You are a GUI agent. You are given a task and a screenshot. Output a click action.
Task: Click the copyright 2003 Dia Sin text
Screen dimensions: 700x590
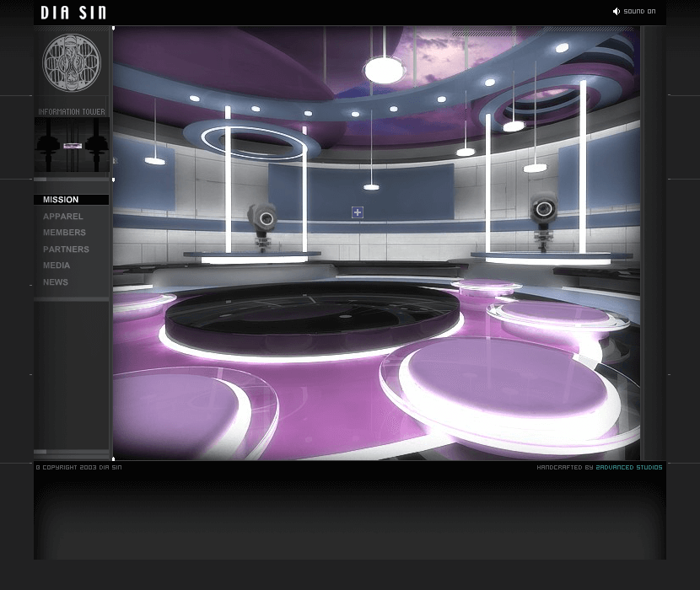78,467
